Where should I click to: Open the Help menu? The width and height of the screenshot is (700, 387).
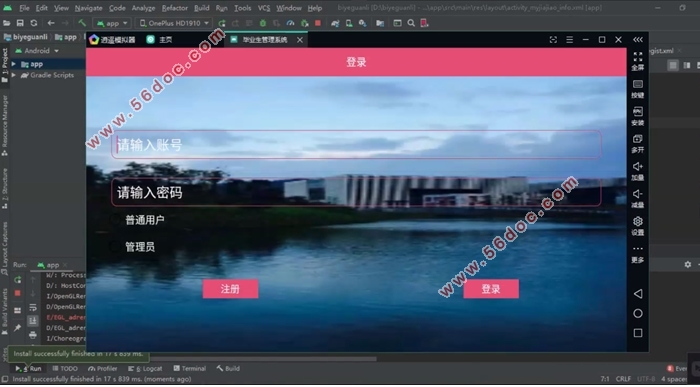pos(315,8)
